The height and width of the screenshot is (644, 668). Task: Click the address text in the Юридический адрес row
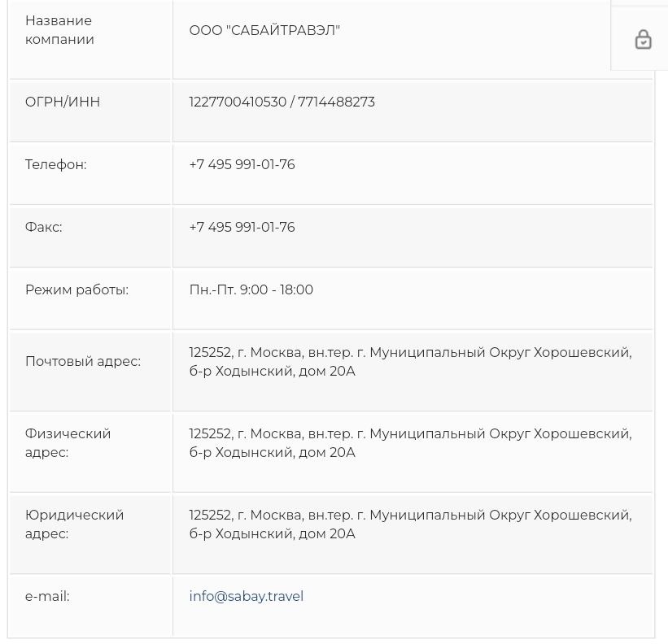[409, 524]
